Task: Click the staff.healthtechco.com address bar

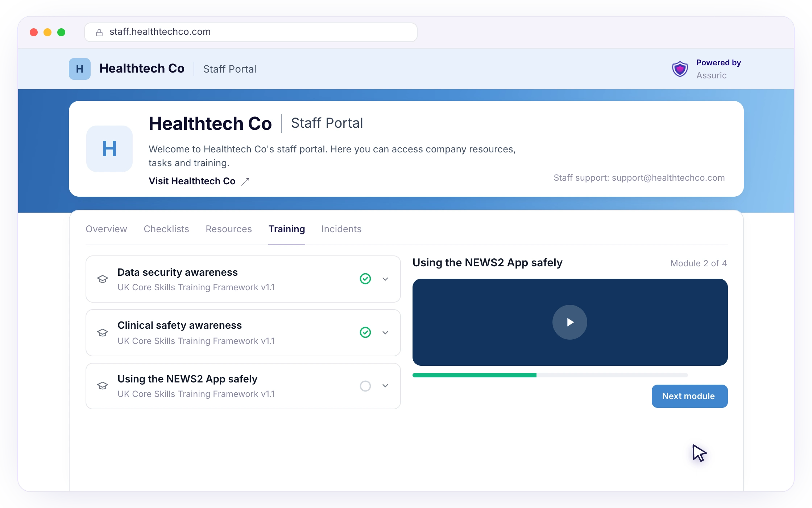Action: [251, 32]
